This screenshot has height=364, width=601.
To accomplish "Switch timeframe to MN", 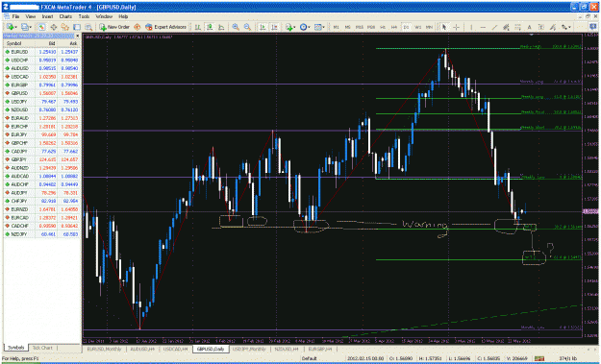I will pyautogui.click(x=430, y=27).
